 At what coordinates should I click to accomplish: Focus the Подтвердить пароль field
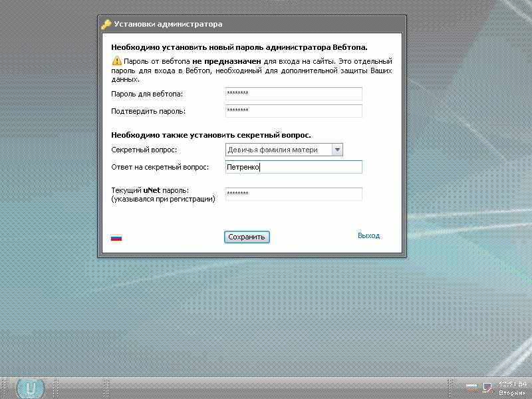[293, 111]
